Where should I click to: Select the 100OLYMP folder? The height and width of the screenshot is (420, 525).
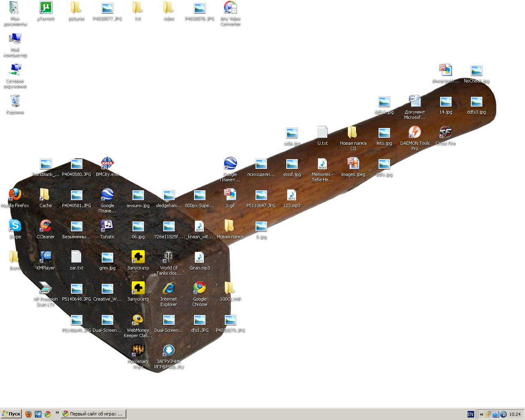tap(231, 292)
